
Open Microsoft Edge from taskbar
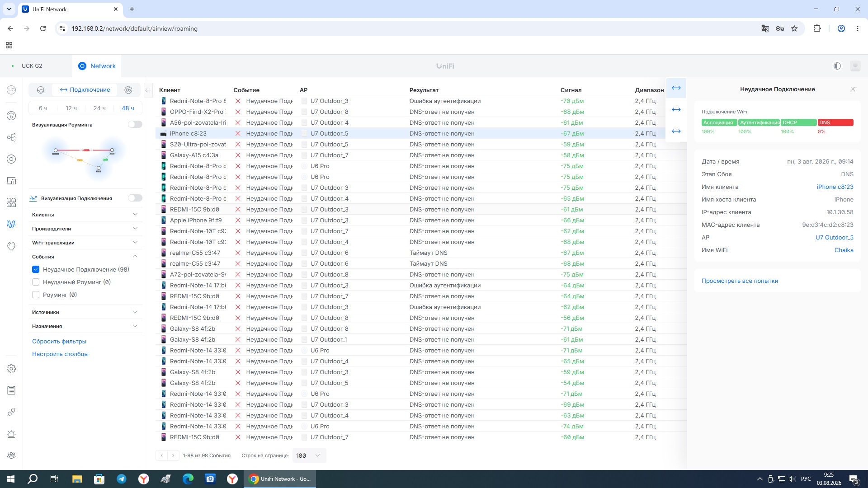[188, 479]
